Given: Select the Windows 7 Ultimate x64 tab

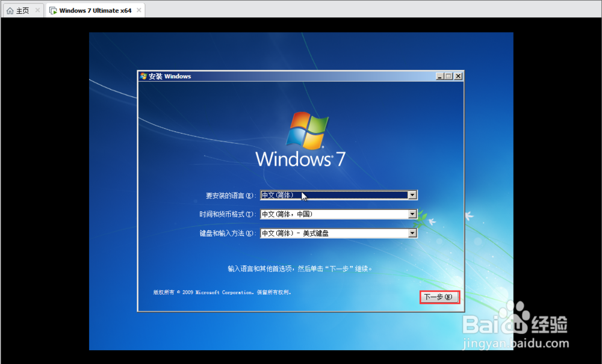Looking at the screenshot, I should [95, 10].
